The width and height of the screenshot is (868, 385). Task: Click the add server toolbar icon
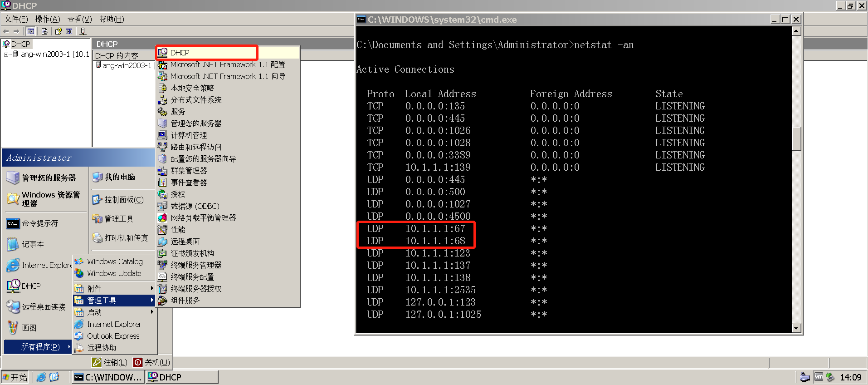point(83,31)
